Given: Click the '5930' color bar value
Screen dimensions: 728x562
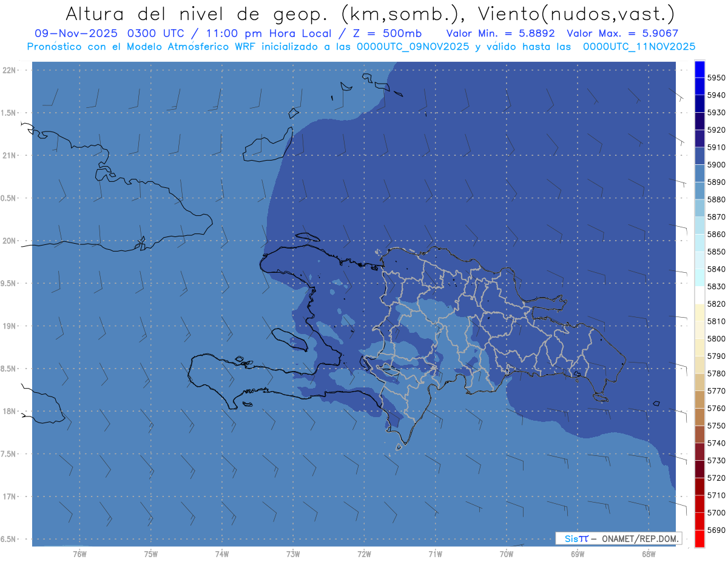Looking at the screenshot, I should (716, 113).
